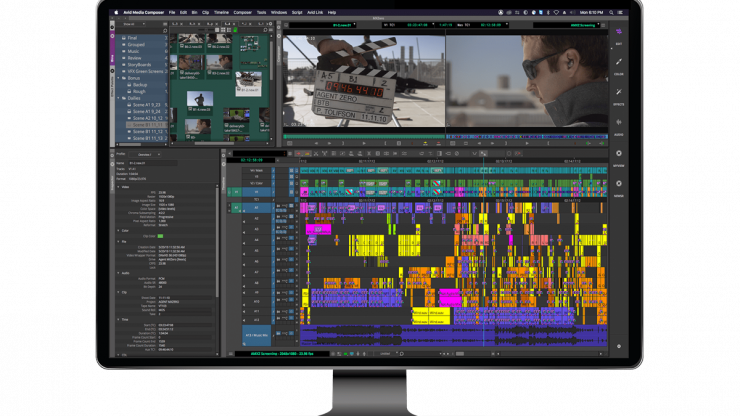740x416 pixels.
Task: Select the Audio workspace icon
Action: 617,123
